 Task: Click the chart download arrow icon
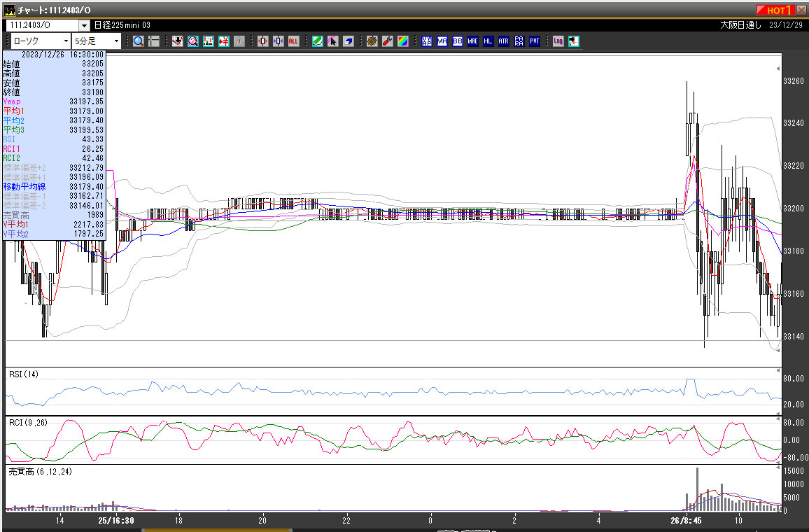[x=178, y=41]
